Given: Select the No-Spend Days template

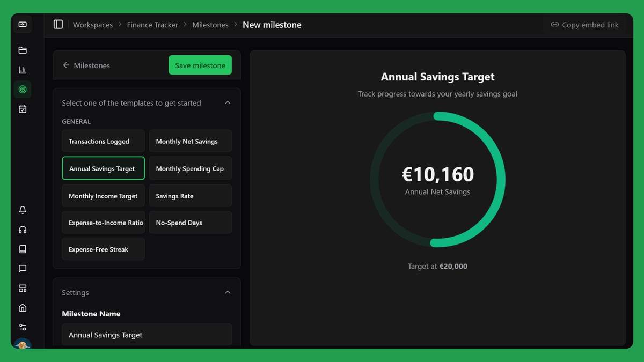Looking at the screenshot, I should click(x=191, y=223).
